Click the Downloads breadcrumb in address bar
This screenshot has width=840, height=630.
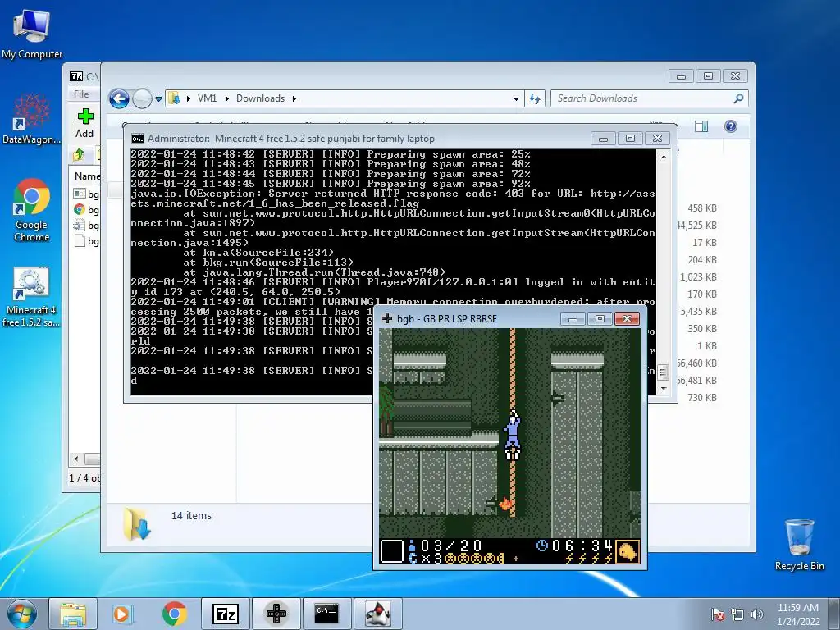point(260,98)
